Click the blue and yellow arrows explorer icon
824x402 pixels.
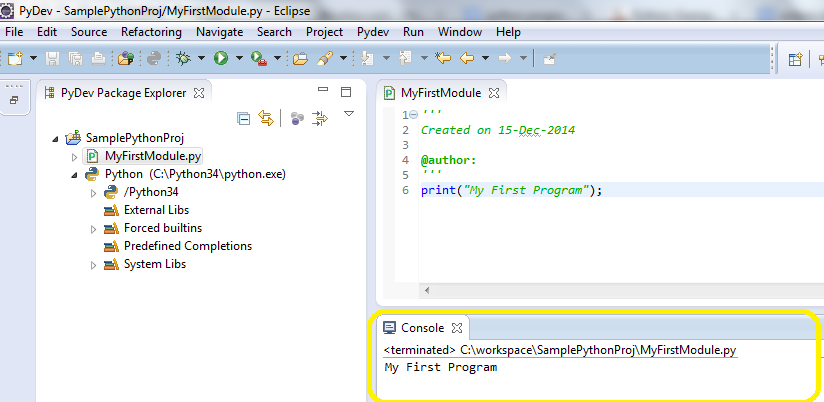click(320, 118)
